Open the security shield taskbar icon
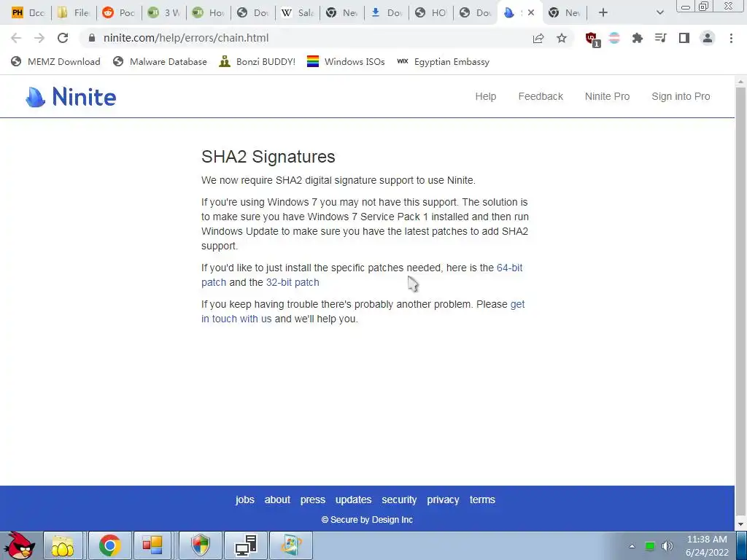This screenshot has height=560, width=747. pos(201,545)
